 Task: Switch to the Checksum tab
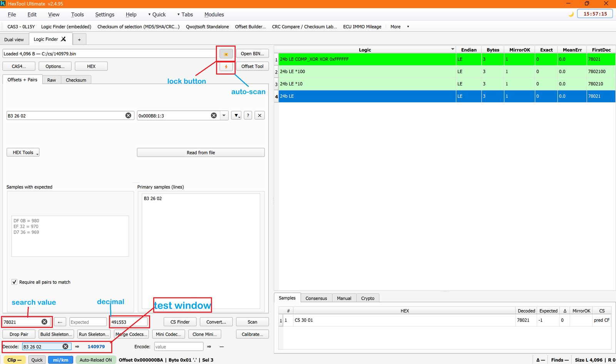click(76, 80)
